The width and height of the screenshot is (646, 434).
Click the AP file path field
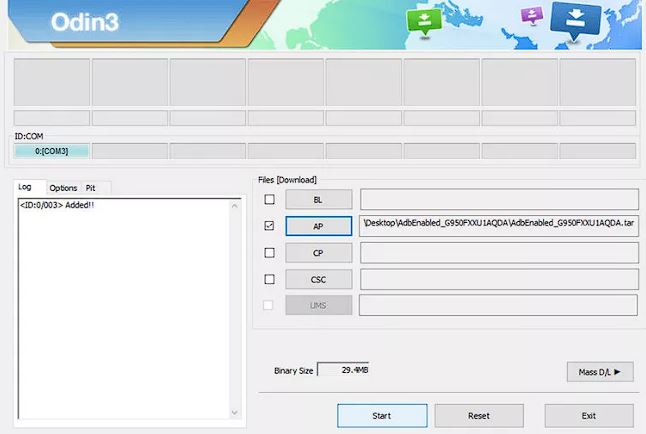pyautogui.click(x=499, y=225)
